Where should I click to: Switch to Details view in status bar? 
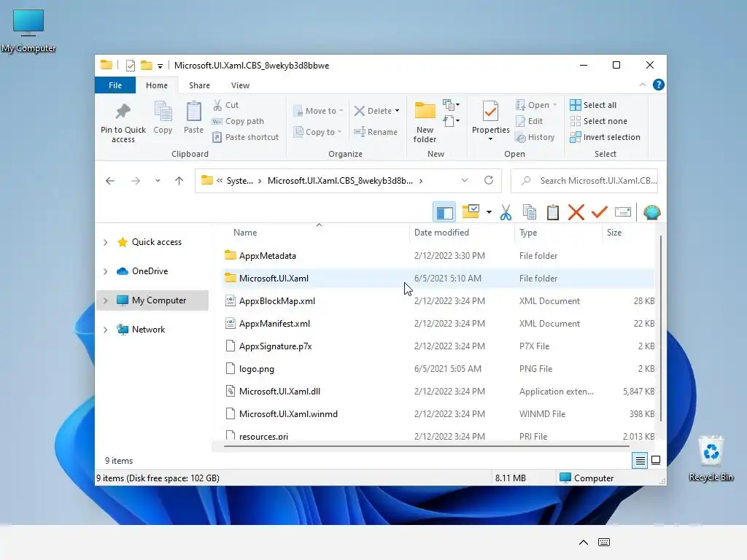coord(640,461)
